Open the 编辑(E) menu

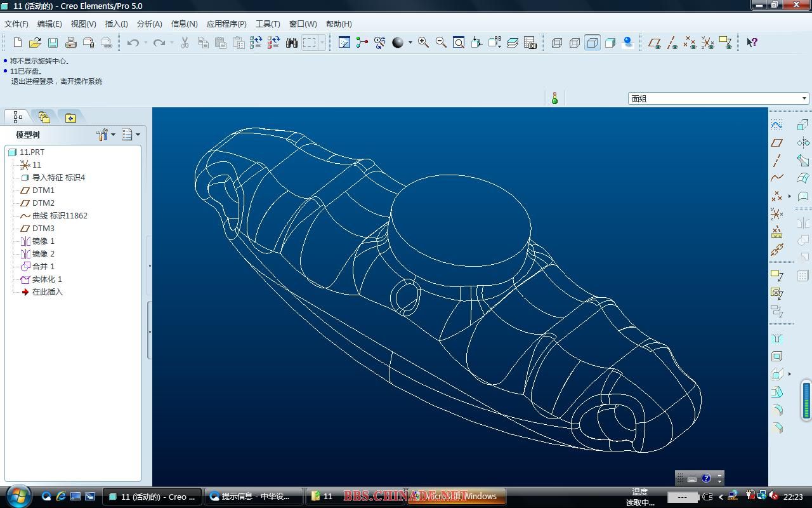click(49, 23)
